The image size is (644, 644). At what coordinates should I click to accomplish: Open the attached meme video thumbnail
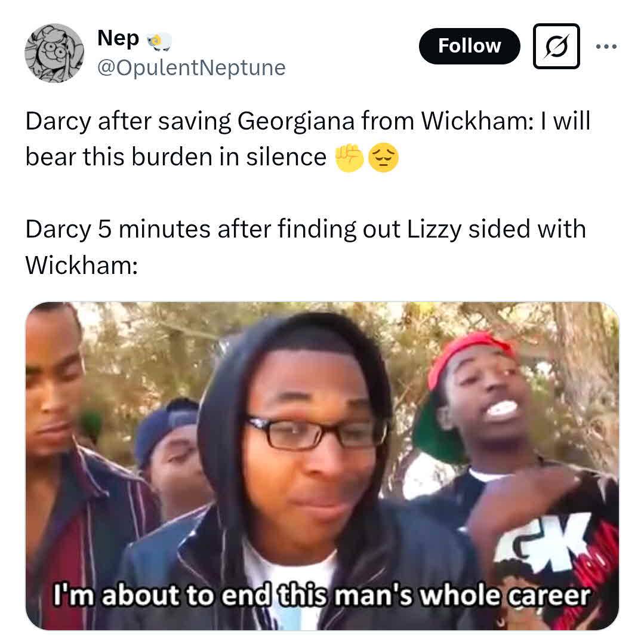tap(322, 466)
